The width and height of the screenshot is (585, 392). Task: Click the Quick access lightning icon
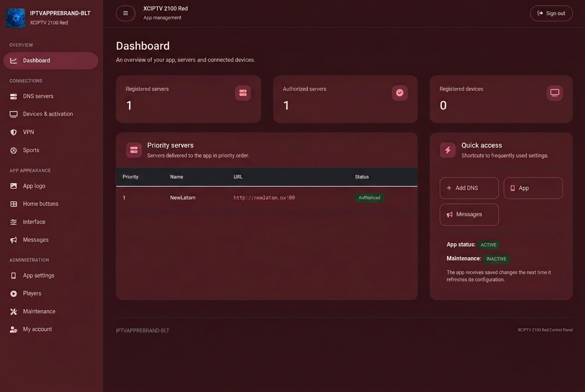tap(448, 150)
